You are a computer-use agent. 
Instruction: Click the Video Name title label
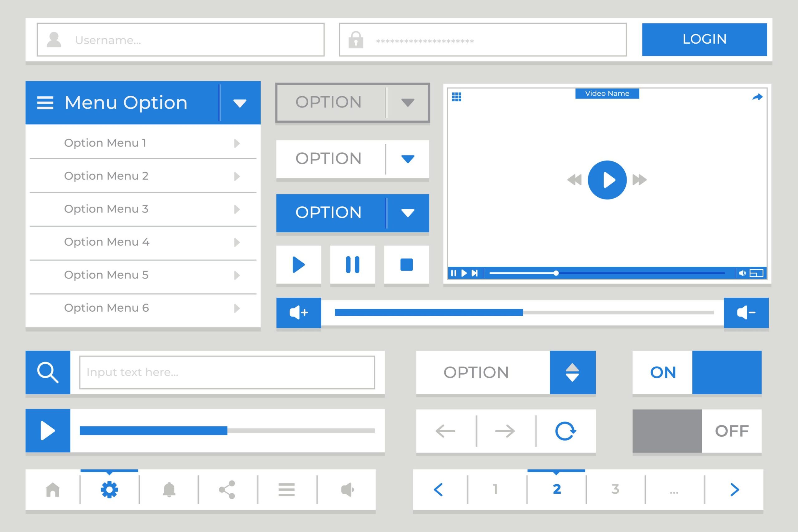(607, 93)
